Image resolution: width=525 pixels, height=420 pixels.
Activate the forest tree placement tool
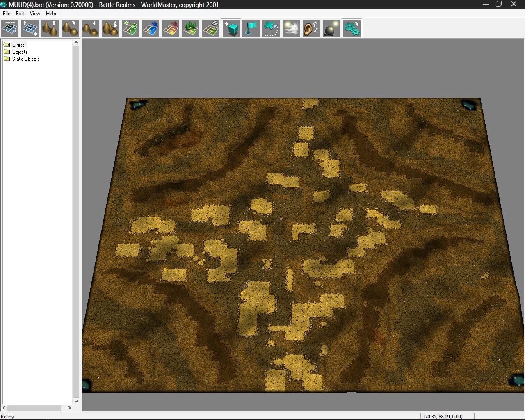(191, 29)
